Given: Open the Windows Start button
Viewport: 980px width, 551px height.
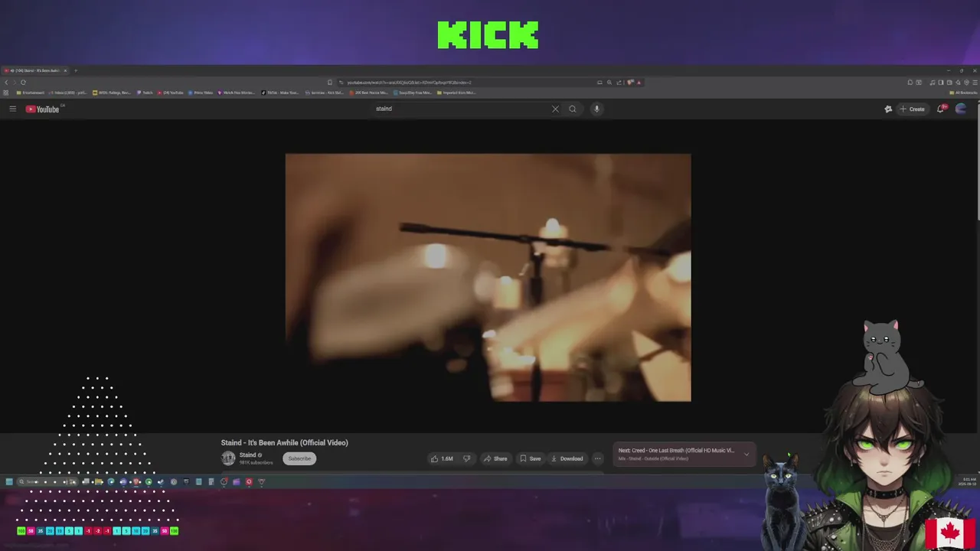Looking at the screenshot, I should [x=9, y=482].
